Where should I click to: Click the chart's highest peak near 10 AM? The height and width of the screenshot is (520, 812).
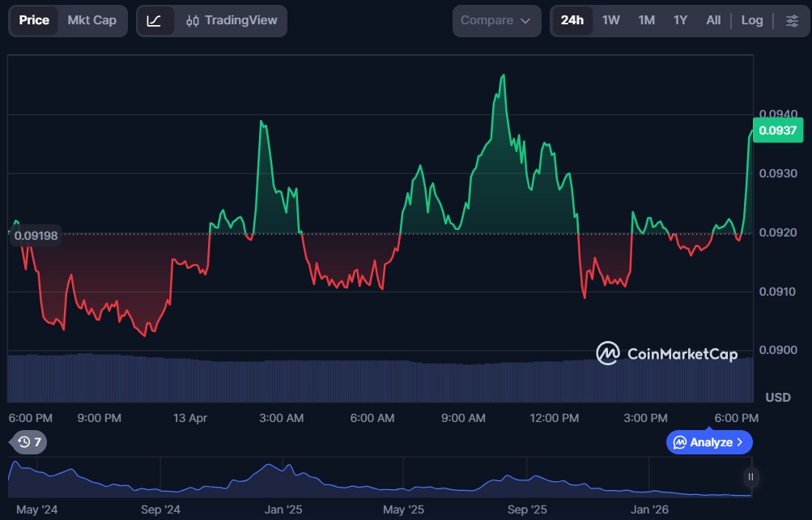pyautogui.click(x=503, y=75)
